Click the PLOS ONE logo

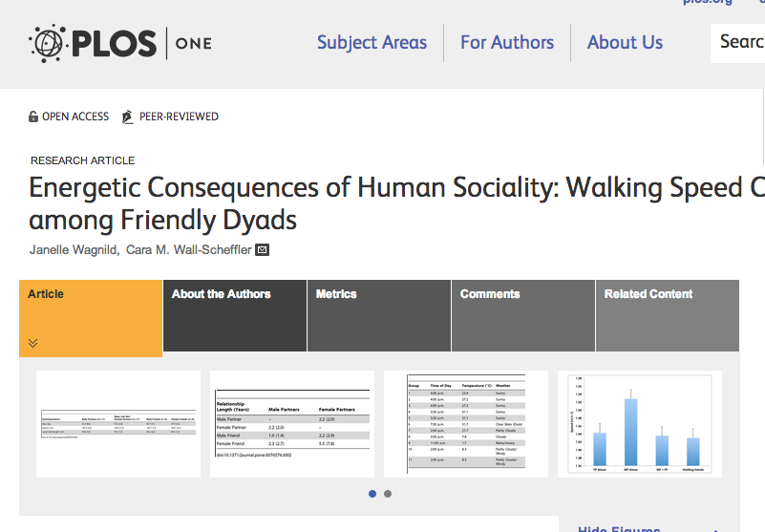119,43
